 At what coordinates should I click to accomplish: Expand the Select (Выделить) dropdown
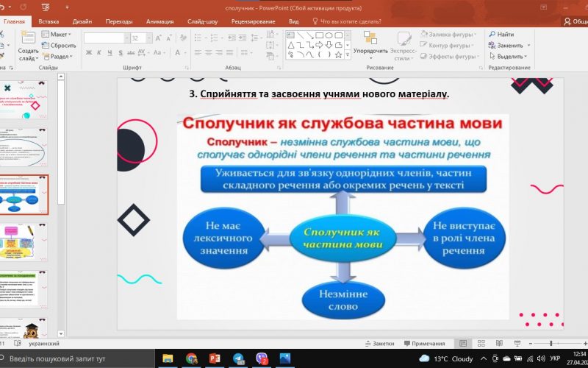(x=509, y=56)
